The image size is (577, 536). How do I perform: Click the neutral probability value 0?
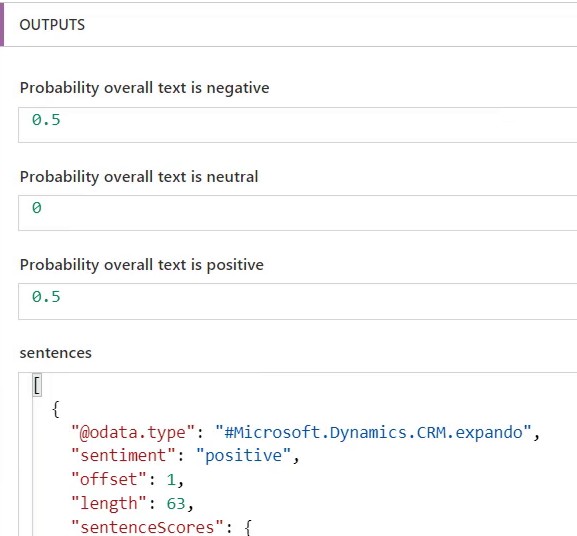click(x=37, y=208)
